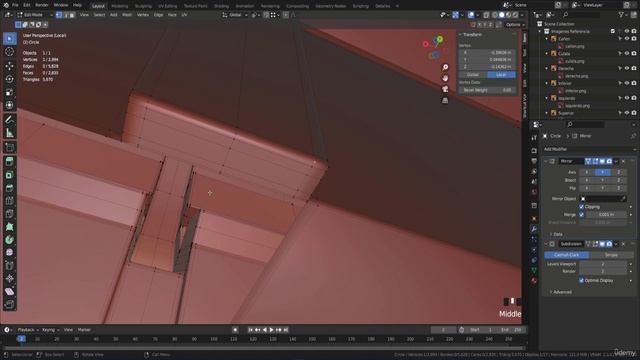The image size is (640, 360).
Task: Toggle Merge checkbox in Mirror modifier
Action: click(x=582, y=214)
